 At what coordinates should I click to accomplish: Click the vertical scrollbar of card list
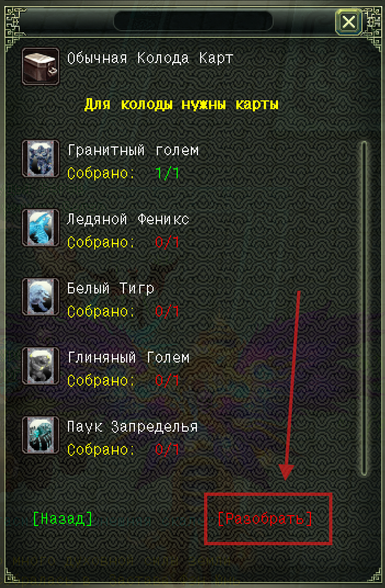point(364,308)
